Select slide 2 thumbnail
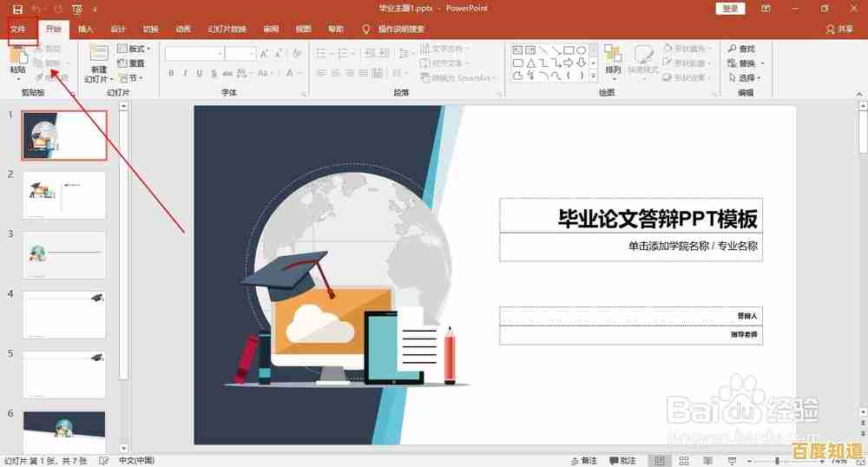 point(64,194)
